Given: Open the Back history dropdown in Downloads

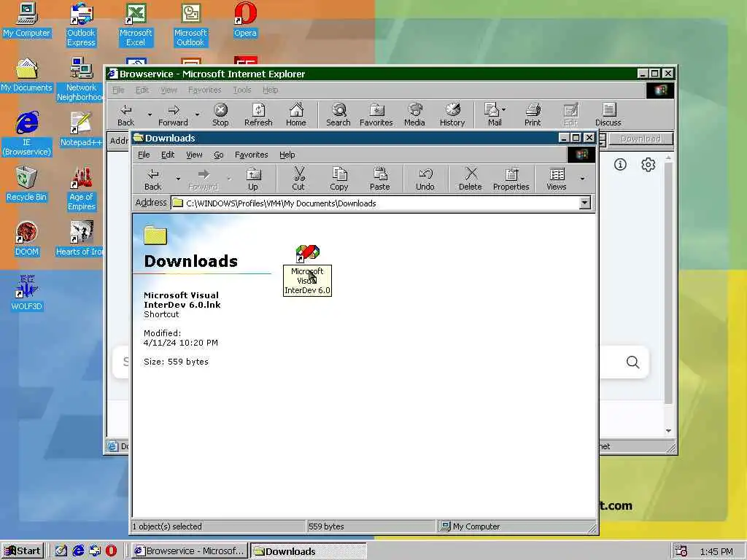Looking at the screenshot, I should tap(178, 179).
